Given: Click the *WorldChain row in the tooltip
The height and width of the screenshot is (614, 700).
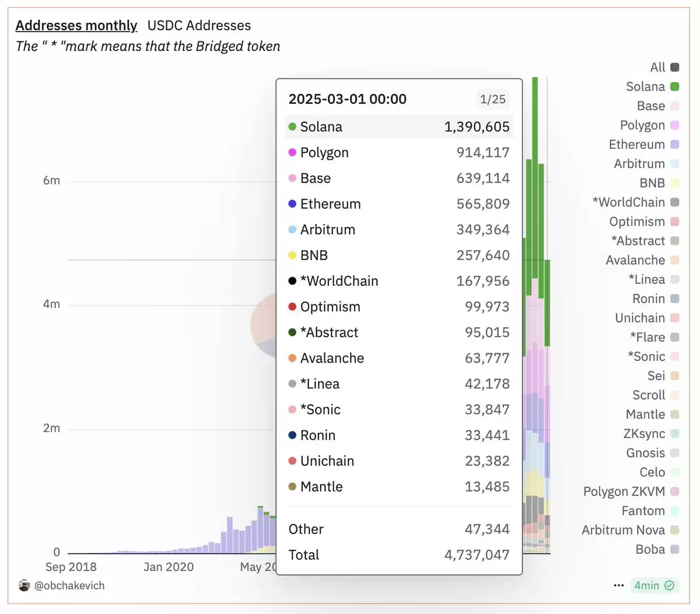Looking at the screenshot, I should tap(399, 280).
